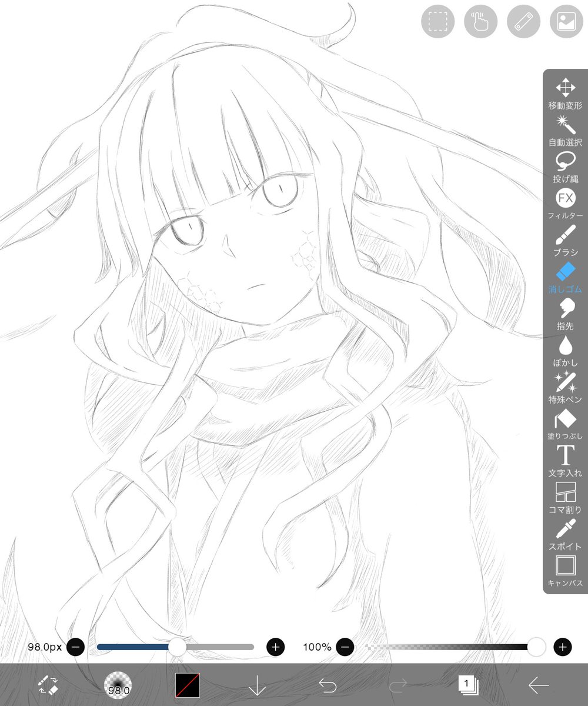Select the 特殊ペン special pen tool
The height and width of the screenshot is (706, 588).
click(x=566, y=388)
